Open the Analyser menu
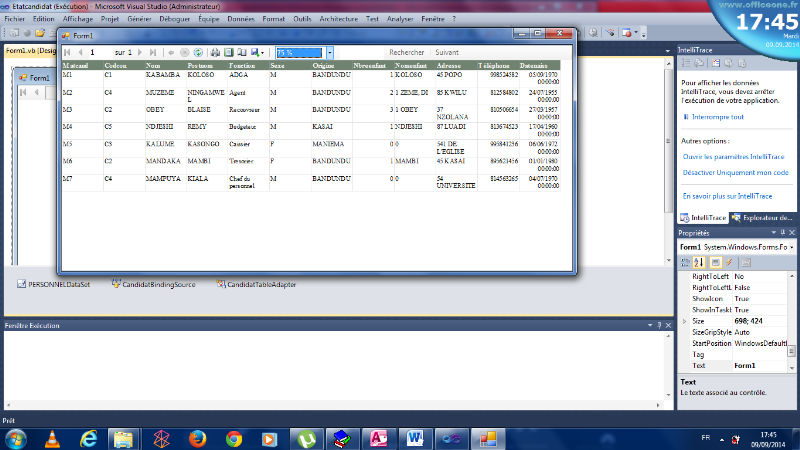Image resolution: width=800 pixels, height=450 pixels. (x=400, y=19)
